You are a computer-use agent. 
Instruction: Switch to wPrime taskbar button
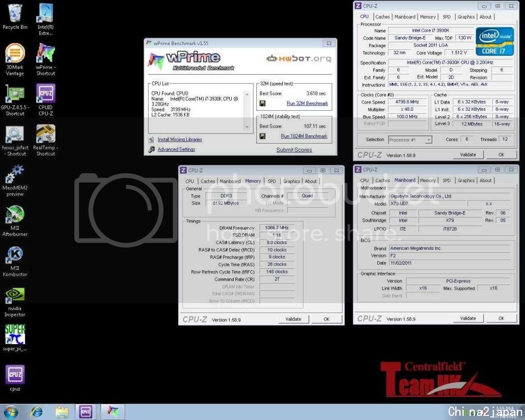pyautogui.click(x=113, y=412)
